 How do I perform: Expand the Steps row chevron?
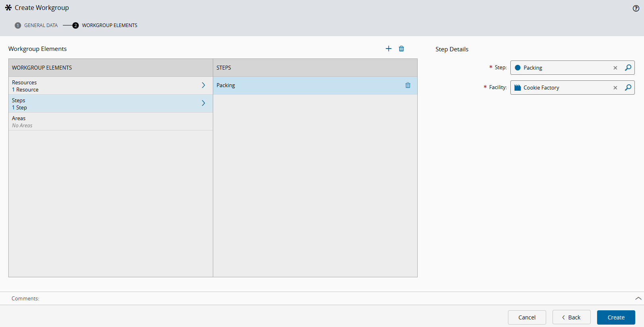(x=203, y=103)
